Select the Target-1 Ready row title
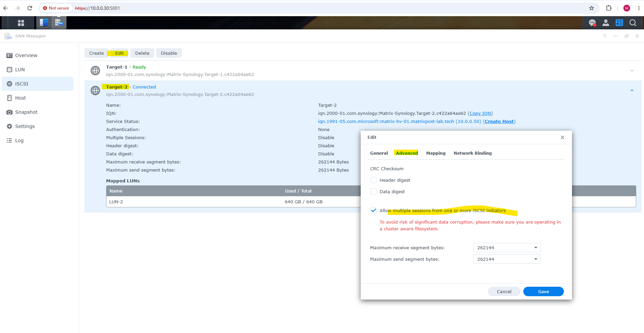Screen dimensions: 644x333 (x=126, y=67)
